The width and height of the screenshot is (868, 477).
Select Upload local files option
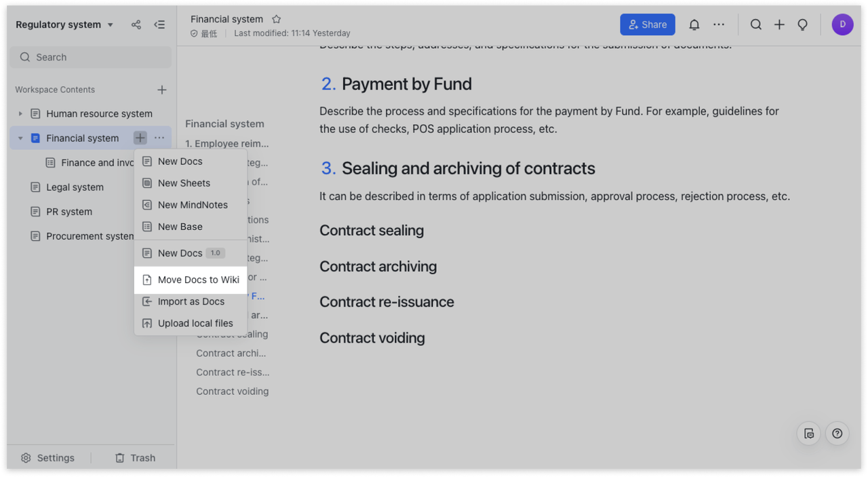click(195, 323)
